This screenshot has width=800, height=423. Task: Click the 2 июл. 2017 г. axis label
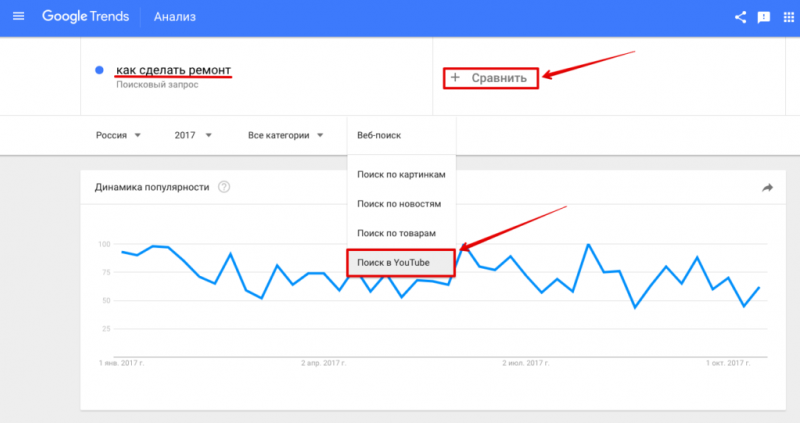click(526, 363)
